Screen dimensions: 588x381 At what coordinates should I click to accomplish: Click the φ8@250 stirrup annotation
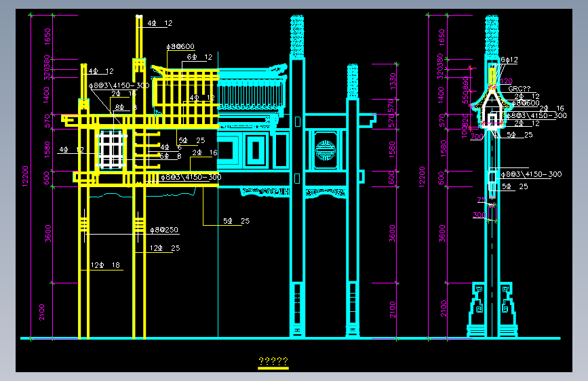tap(164, 230)
